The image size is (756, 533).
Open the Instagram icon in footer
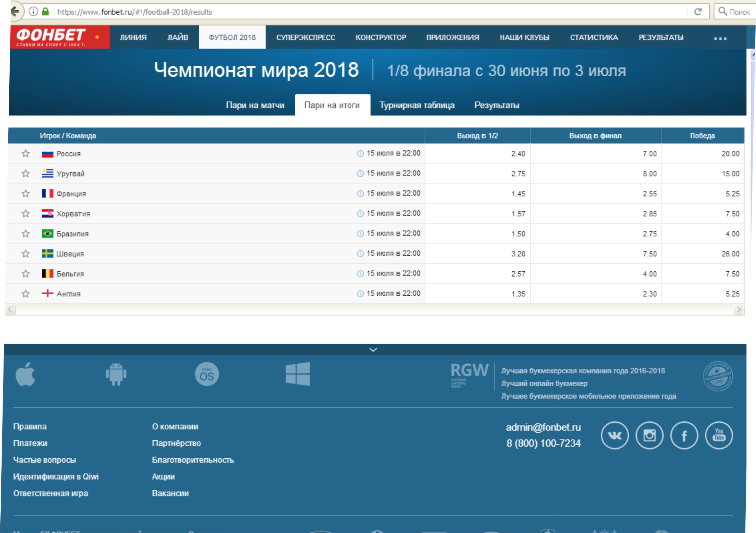click(x=649, y=436)
